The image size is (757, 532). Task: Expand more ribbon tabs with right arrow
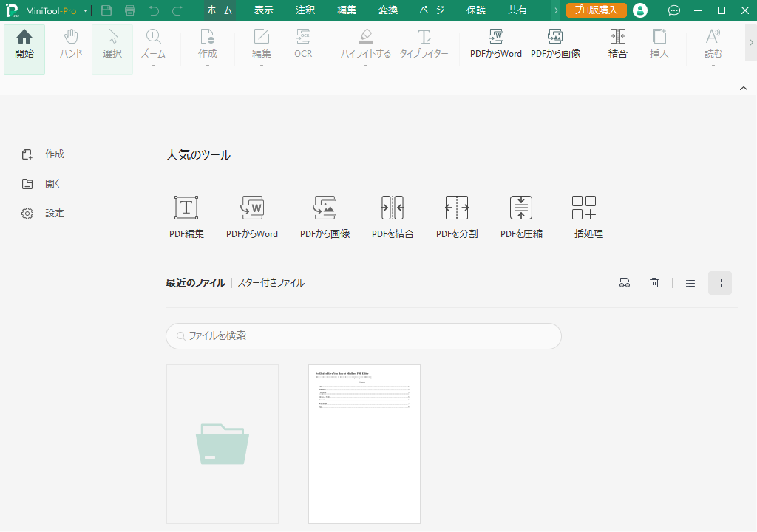pyautogui.click(x=556, y=10)
